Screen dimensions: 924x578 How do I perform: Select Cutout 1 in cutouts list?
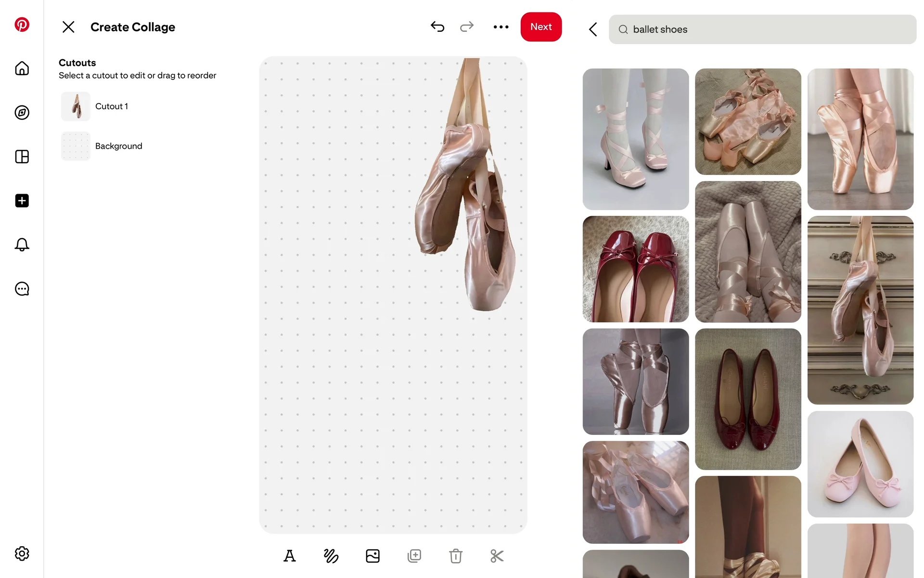tap(112, 106)
